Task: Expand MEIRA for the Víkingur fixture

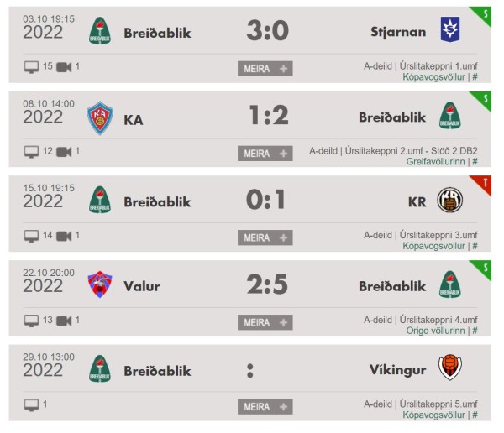Action: pos(265,407)
